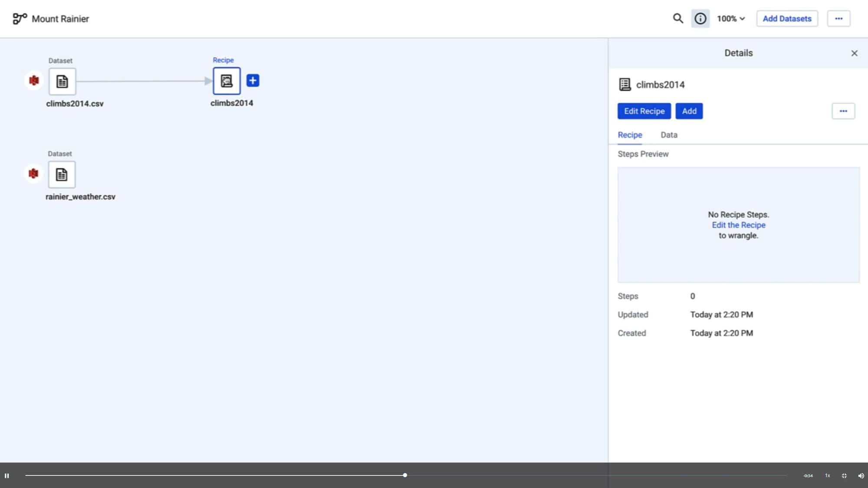The height and width of the screenshot is (488, 868).
Task: Click the Add Datasets button
Action: coord(787,19)
